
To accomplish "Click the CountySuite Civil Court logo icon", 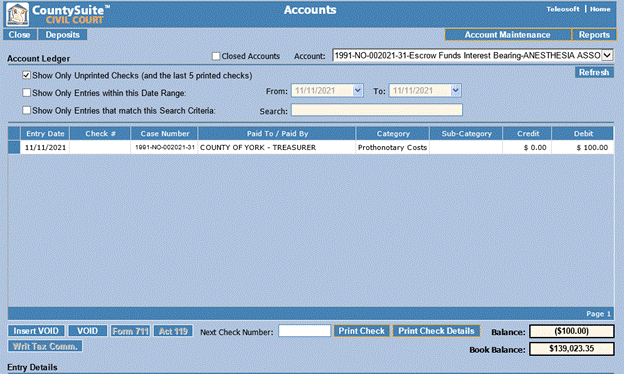I will [x=17, y=14].
